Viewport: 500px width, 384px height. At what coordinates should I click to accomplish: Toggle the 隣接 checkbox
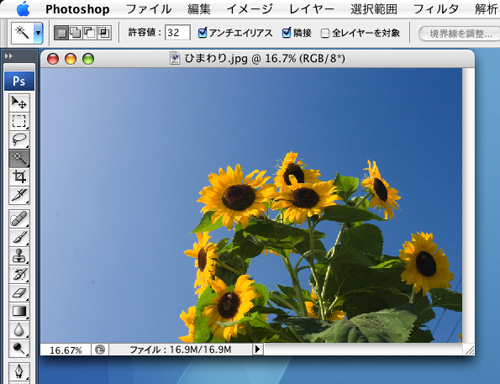tap(286, 33)
